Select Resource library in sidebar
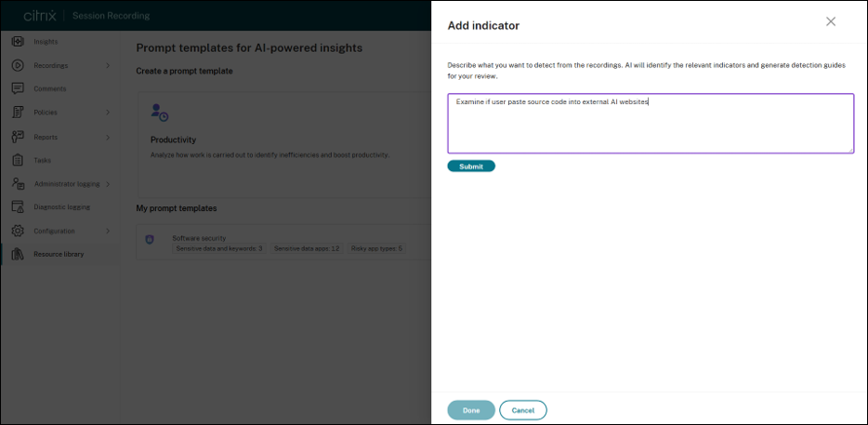Viewport: 868px width, 425px height. [x=59, y=254]
